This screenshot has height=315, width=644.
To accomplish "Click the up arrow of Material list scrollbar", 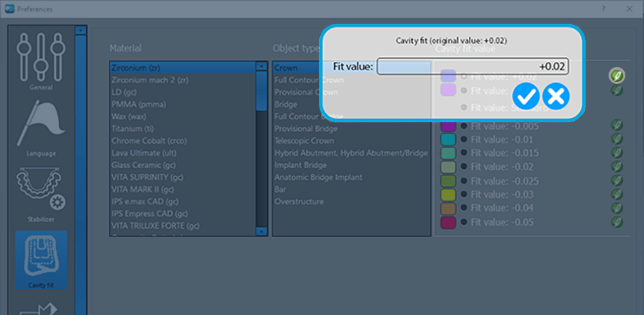I will 261,66.
